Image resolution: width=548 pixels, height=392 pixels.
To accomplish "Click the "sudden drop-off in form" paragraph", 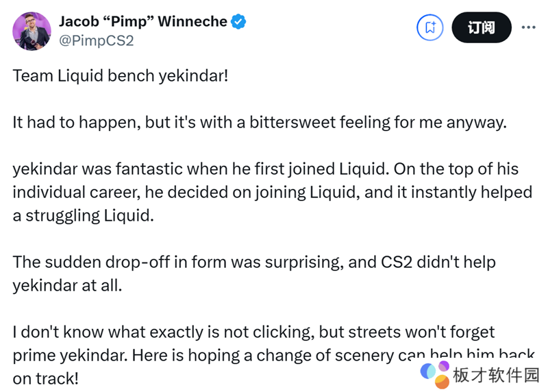I will pyautogui.click(x=253, y=273).
